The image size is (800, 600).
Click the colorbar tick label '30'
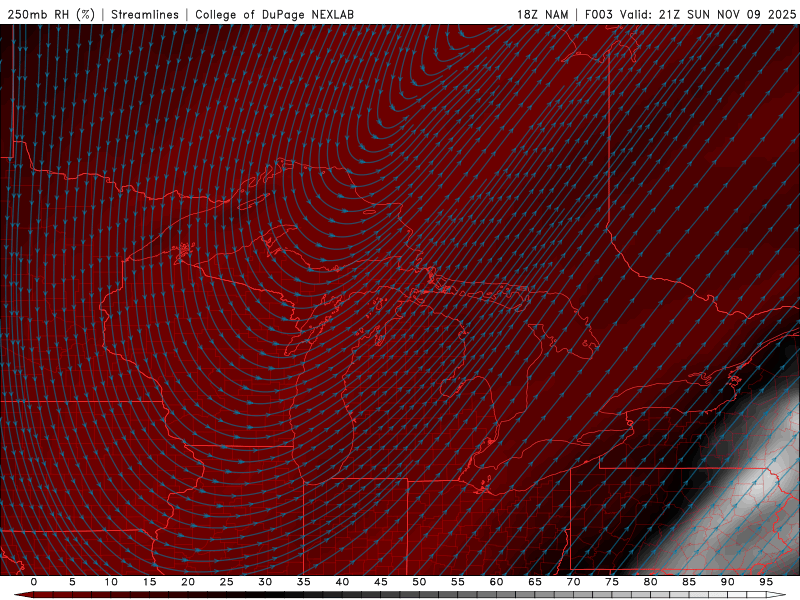(x=265, y=582)
